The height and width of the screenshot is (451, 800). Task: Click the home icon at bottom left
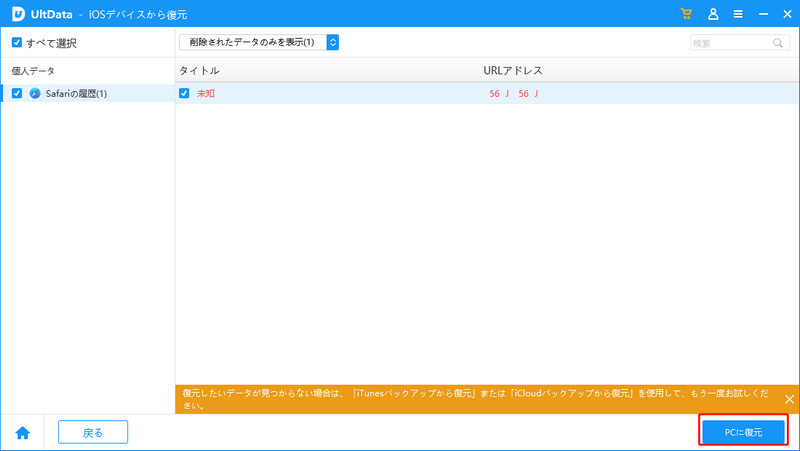22,432
